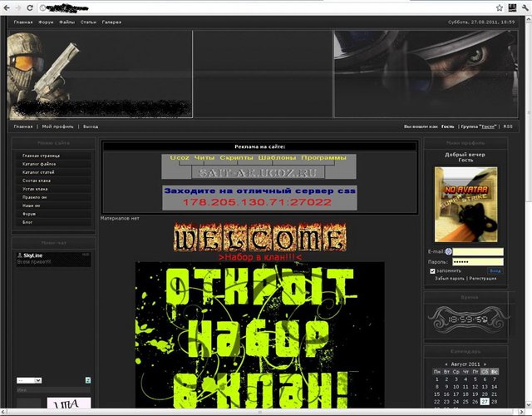Click the browser back arrow
This screenshot has height=416, width=532.
pos(8,7)
